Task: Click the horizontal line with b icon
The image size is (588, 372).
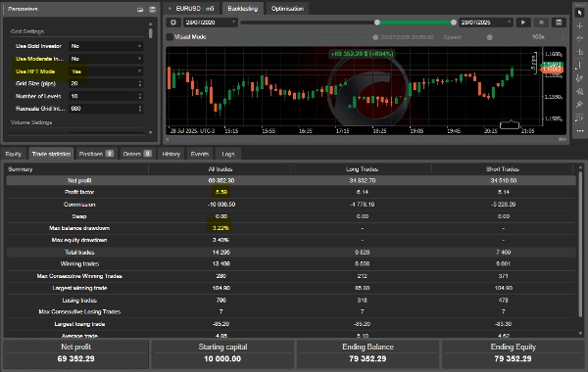Action: pos(580,52)
